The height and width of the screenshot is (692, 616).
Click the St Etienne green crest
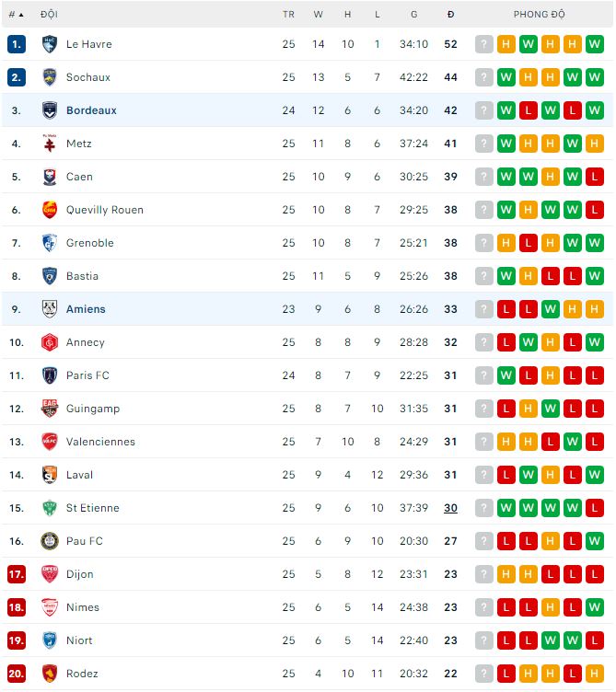point(50,508)
